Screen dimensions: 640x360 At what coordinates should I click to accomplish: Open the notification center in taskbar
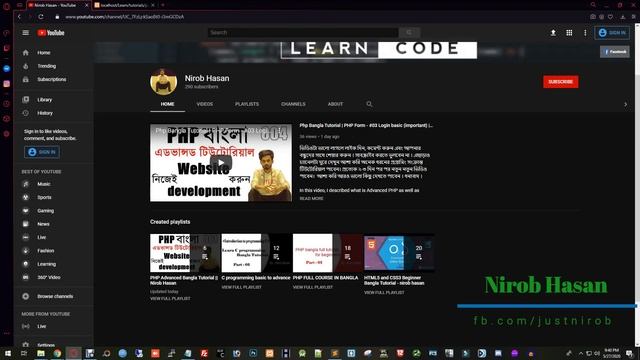(630, 353)
